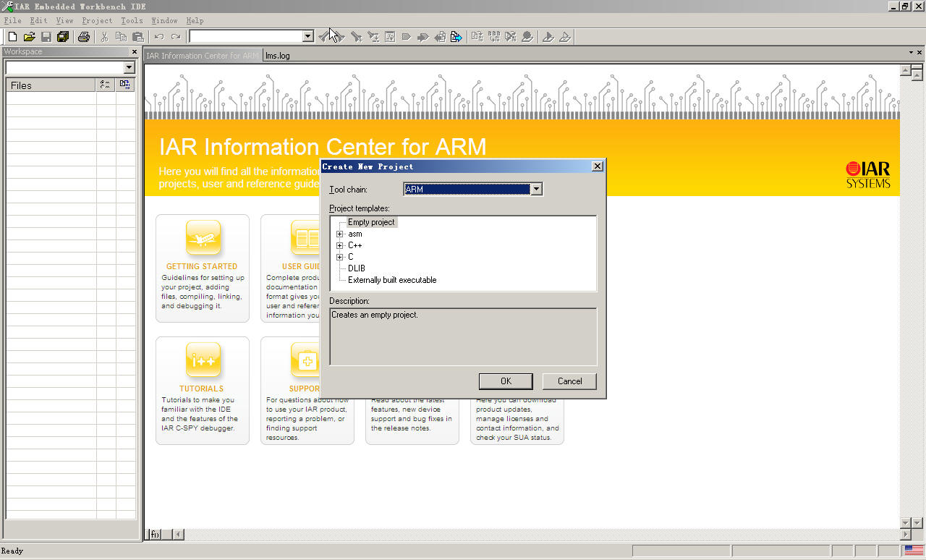Expand the C template node
Image resolution: width=926 pixels, height=560 pixels.
pyautogui.click(x=339, y=257)
